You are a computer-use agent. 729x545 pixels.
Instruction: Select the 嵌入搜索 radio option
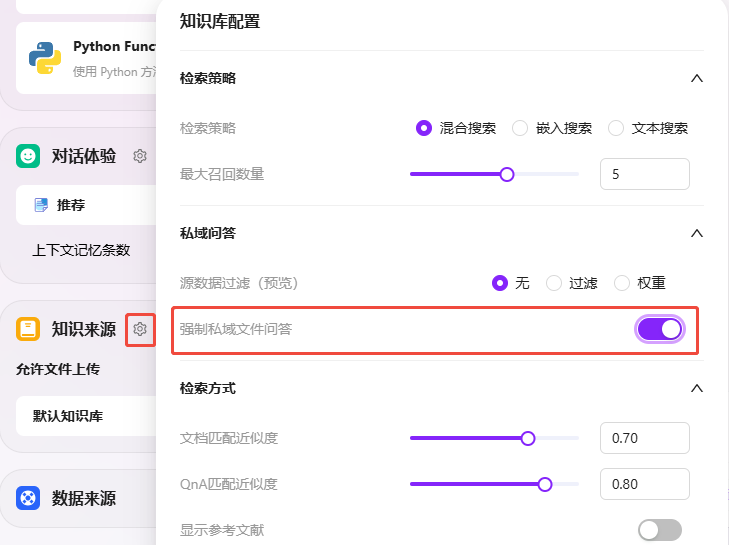[520, 128]
